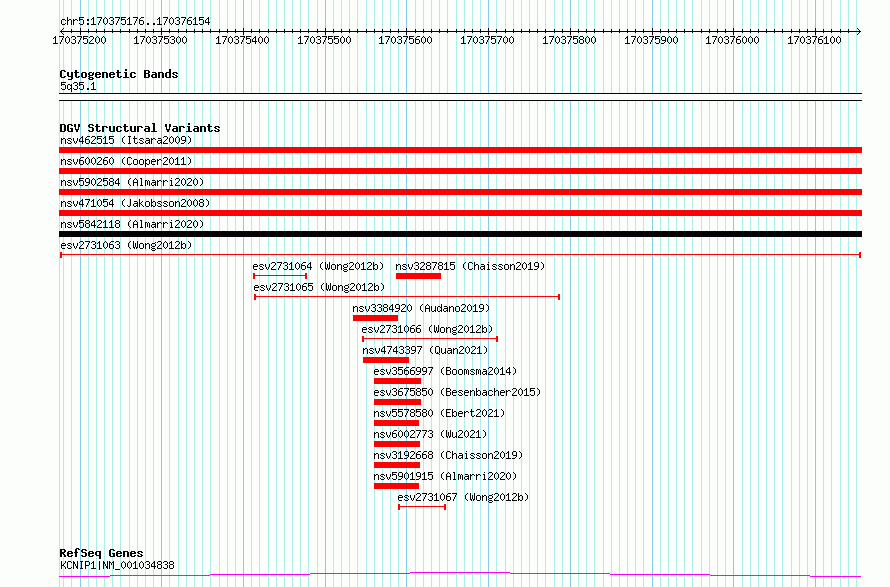The width and height of the screenshot is (890, 587).
Task: Click the red bar under nsv600260
Action: (460, 171)
